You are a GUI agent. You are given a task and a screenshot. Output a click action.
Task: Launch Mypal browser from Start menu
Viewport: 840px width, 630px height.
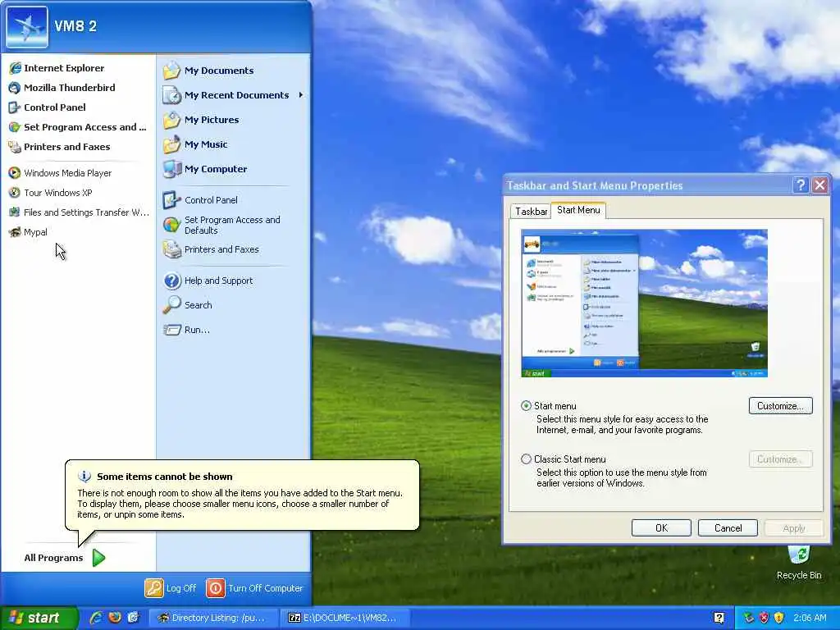(x=28, y=232)
